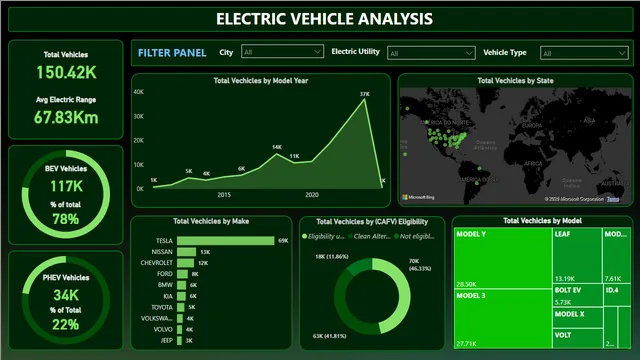Screen dimensions: 640x360
Task: Click the 2020 x-axis label
Action: 312,195
